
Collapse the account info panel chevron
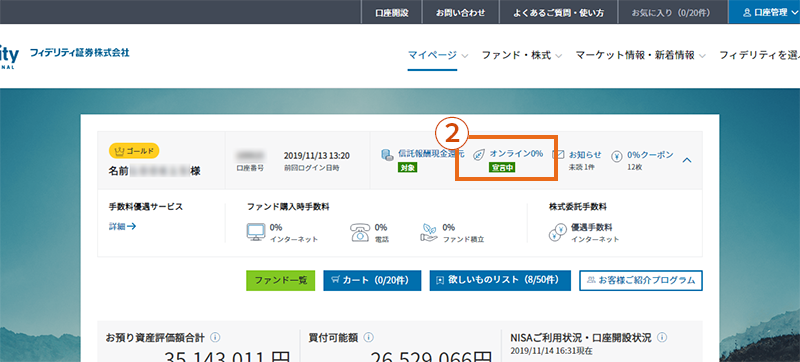[x=687, y=160]
